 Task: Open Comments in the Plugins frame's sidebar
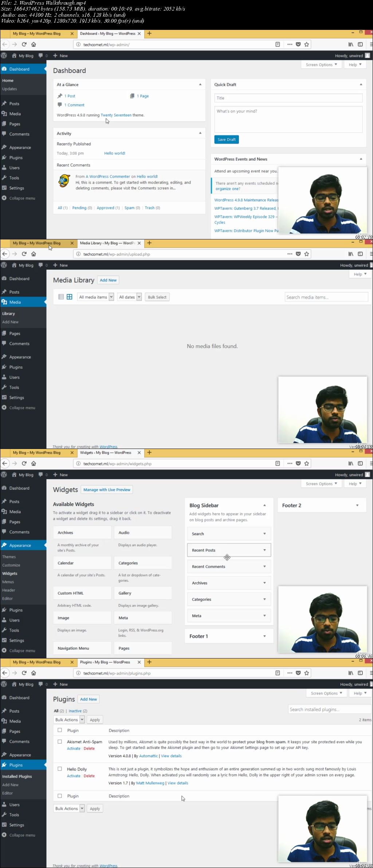19,742
